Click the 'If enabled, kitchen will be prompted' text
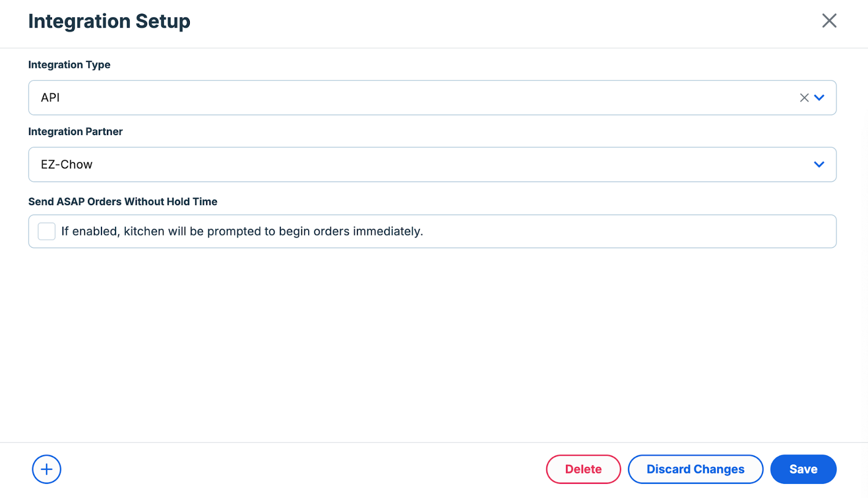This screenshot has height=498, width=868. pos(242,231)
